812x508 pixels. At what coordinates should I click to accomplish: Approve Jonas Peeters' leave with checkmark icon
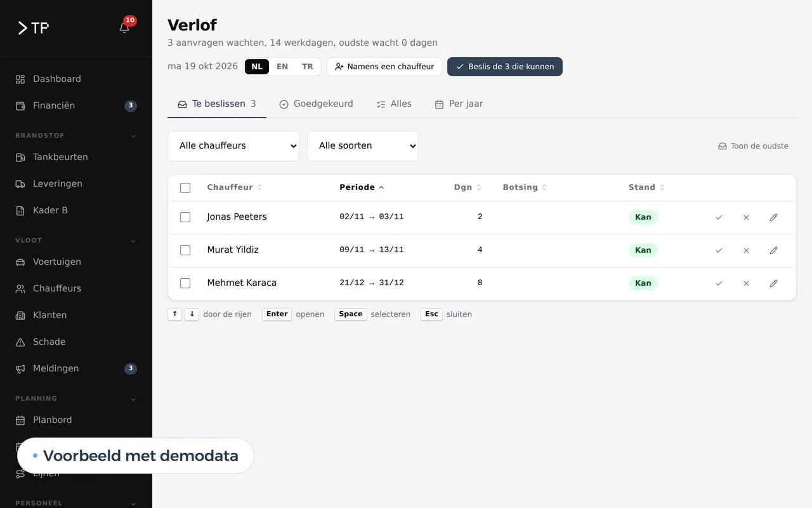pyautogui.click(x=719, y=217)
